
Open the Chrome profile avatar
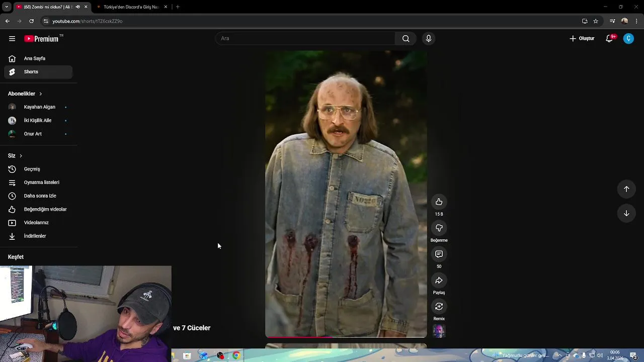click(624, 21)
